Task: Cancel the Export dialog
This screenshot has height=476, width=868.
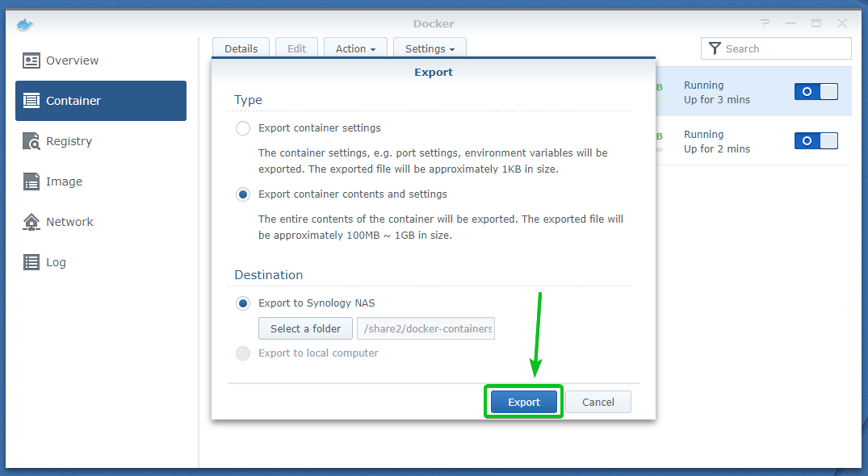Action: [x=598, y=402]
